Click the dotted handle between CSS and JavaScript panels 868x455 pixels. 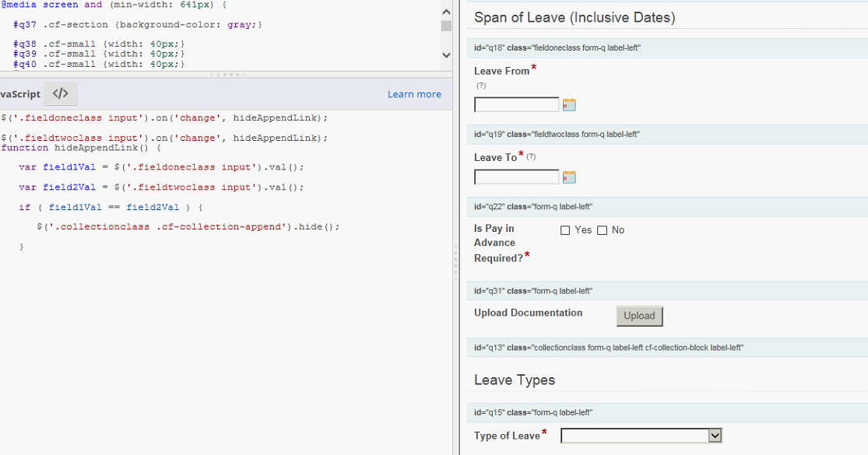[x=228, y=75]
